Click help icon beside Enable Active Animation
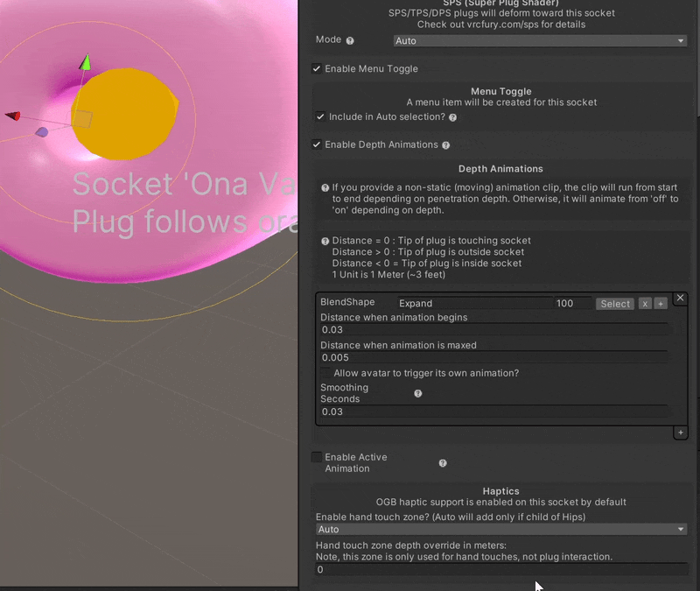Image resolution: width=700 pixels, height=591 pixels. coord(442,462)
